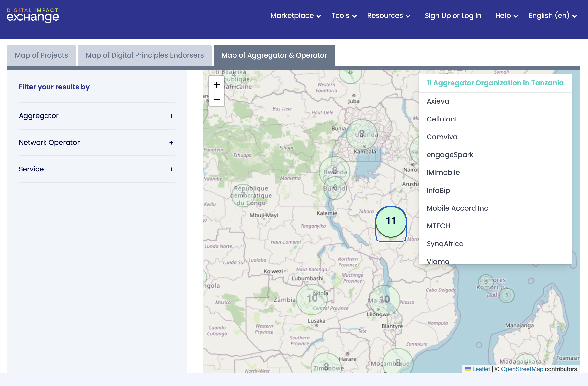Select Comviva in the Tanzania list
Screen dimensions: 588x386
[442, 137]
